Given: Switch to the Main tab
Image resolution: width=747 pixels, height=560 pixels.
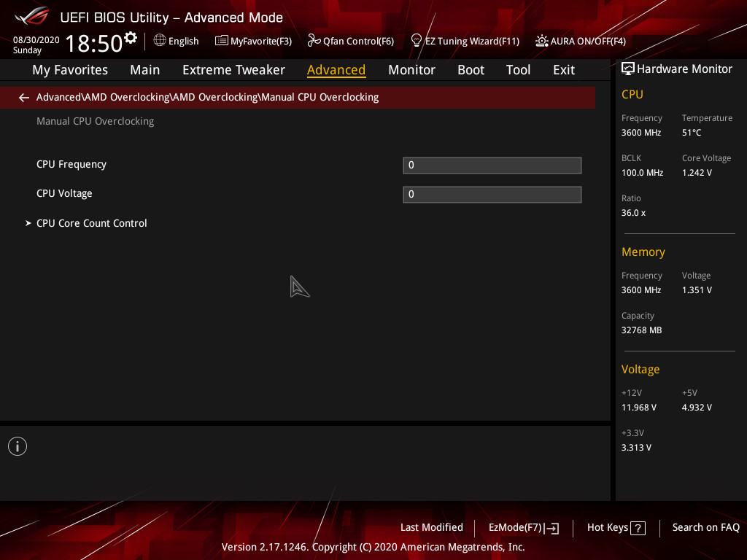Looking at the screenshot, I should pos(145,70).
